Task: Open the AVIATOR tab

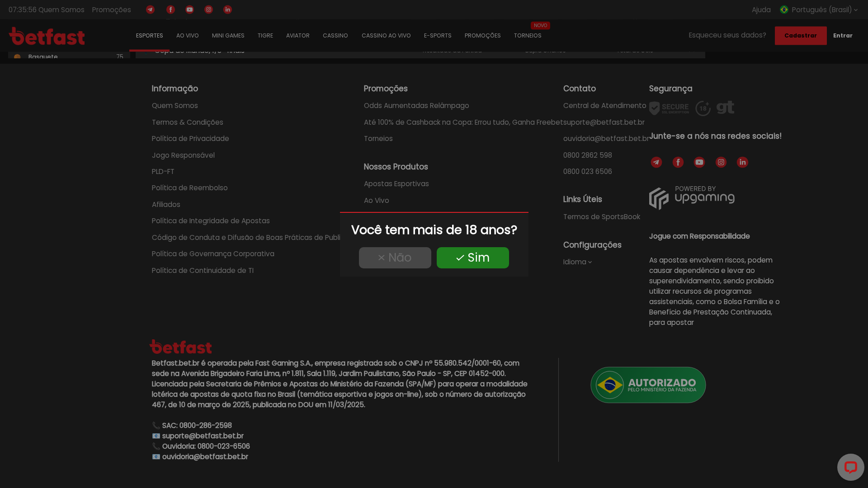Action: [x=298, y=36]
